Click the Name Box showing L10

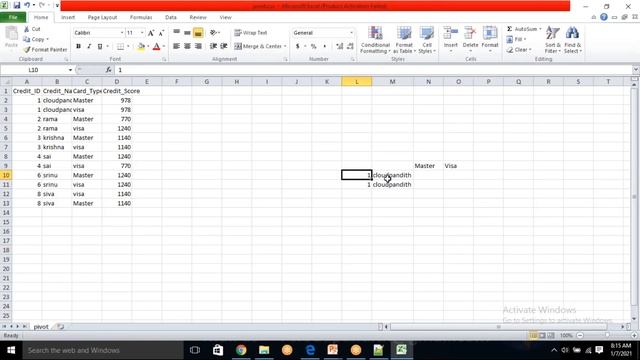(33, 70)
